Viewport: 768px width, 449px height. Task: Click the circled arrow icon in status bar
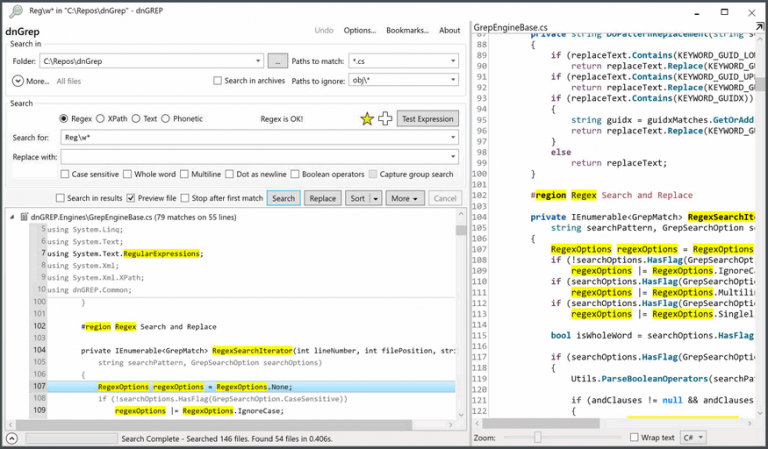pyautogui.click(x=11, y=438)
